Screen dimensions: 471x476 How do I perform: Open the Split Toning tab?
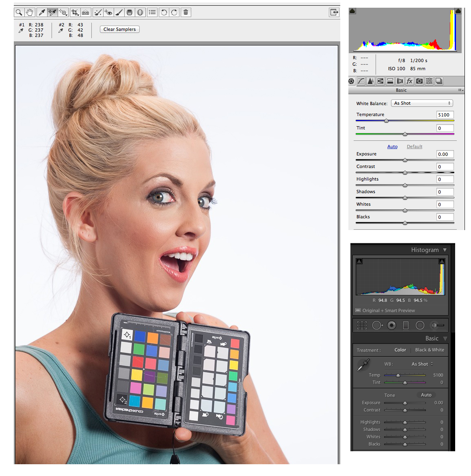(x=390, y=81)
